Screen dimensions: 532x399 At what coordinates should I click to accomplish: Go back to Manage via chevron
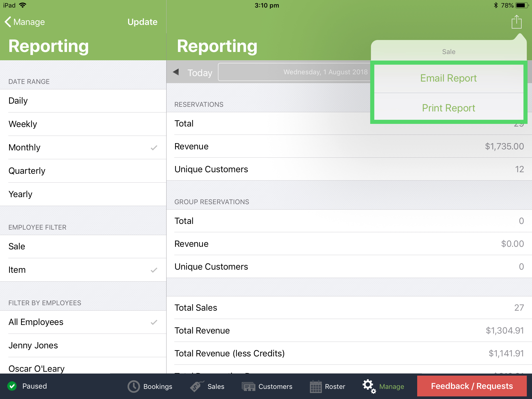pyautogui.click(x=25, y=22)
